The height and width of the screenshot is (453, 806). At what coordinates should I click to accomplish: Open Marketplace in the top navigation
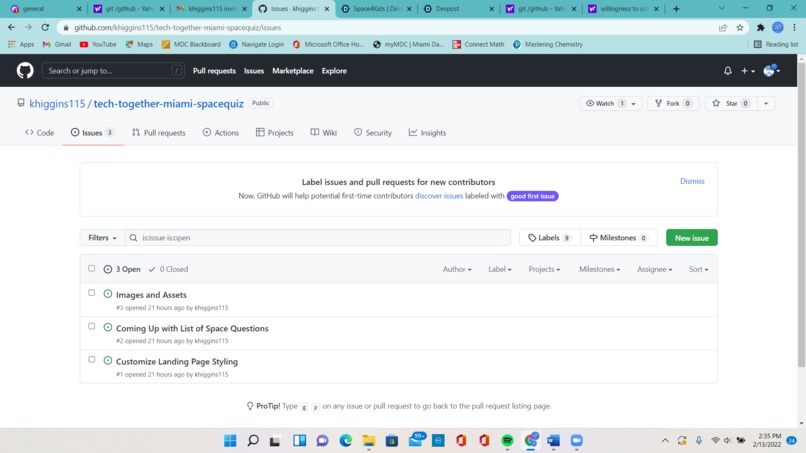[292, 71]
